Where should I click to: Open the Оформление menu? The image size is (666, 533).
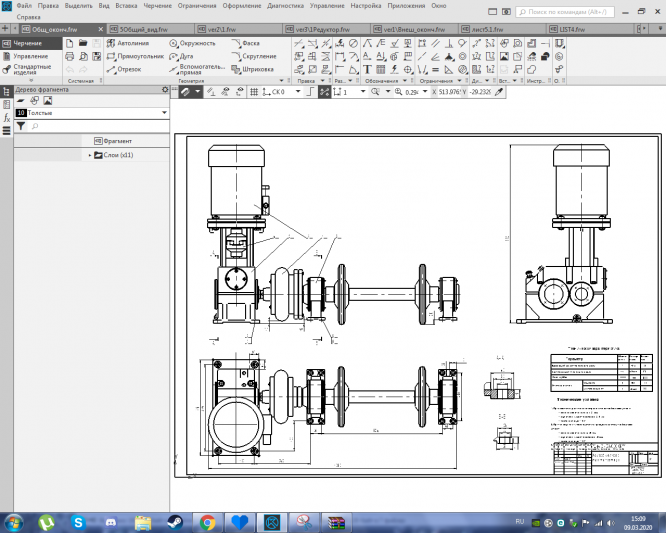pyautogui.click(x=243, y=6)
